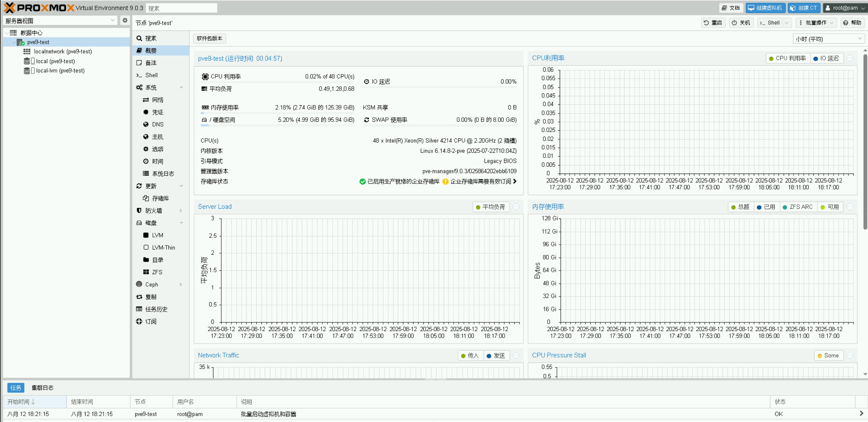
Task: Collapse the 系统 section arrow
Action: pyautogui.click(x=181, y=88)
